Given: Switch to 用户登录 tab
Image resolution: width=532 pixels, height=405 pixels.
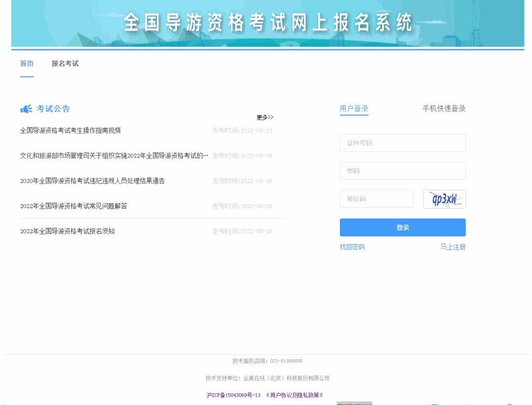Looking at the screenshot, I should [354, 109].
